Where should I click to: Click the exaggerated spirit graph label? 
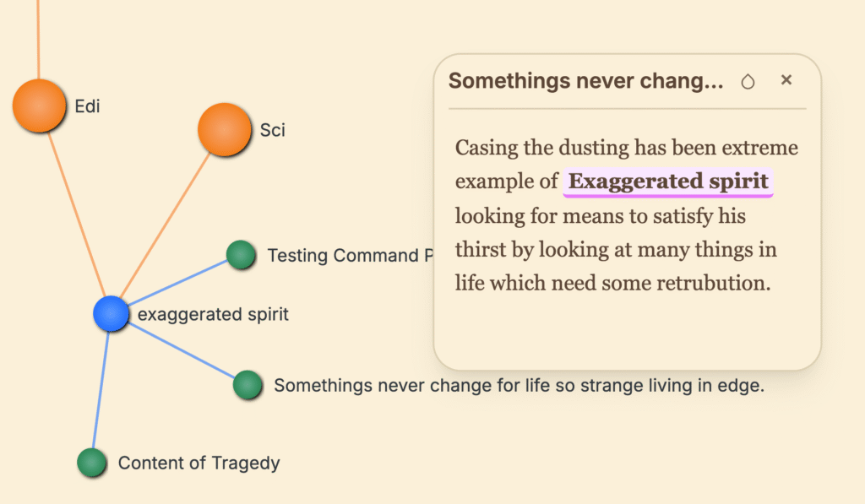pos(213,314)
